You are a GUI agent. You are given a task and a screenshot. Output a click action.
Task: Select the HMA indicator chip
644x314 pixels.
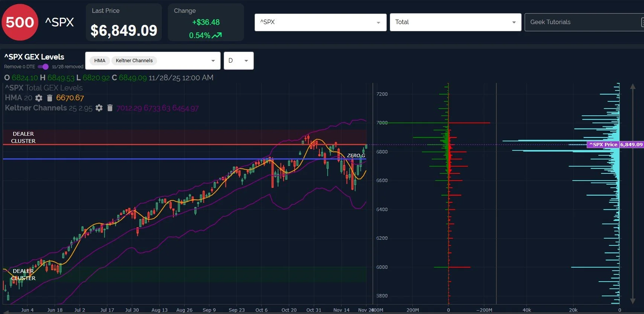point(100,61)
